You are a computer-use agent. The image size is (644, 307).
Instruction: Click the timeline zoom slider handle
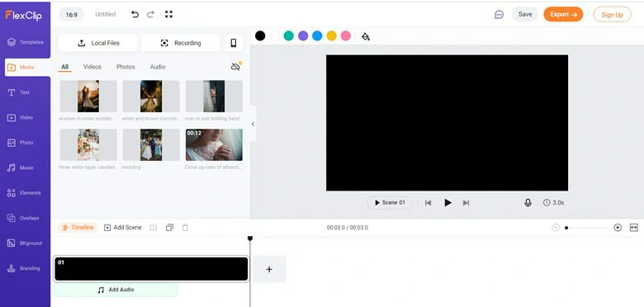pyautogui.click(x=566, y=228)
